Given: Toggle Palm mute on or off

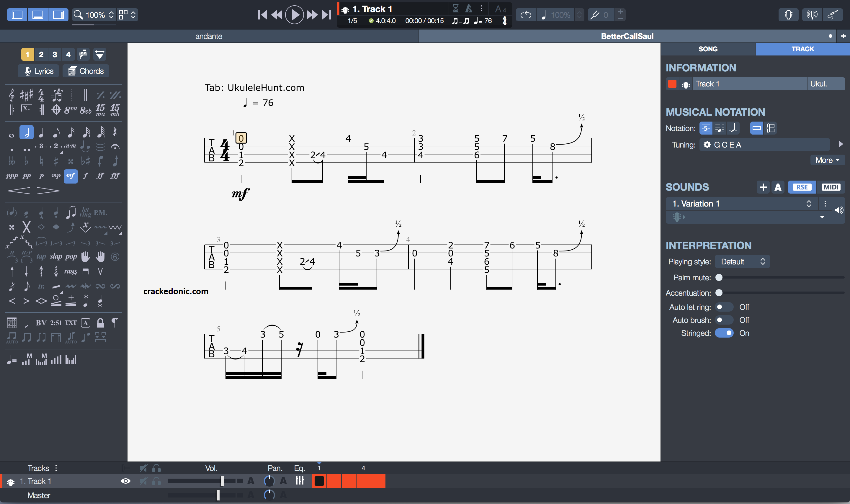Looking at the screenshot, I should pos(719,277).
